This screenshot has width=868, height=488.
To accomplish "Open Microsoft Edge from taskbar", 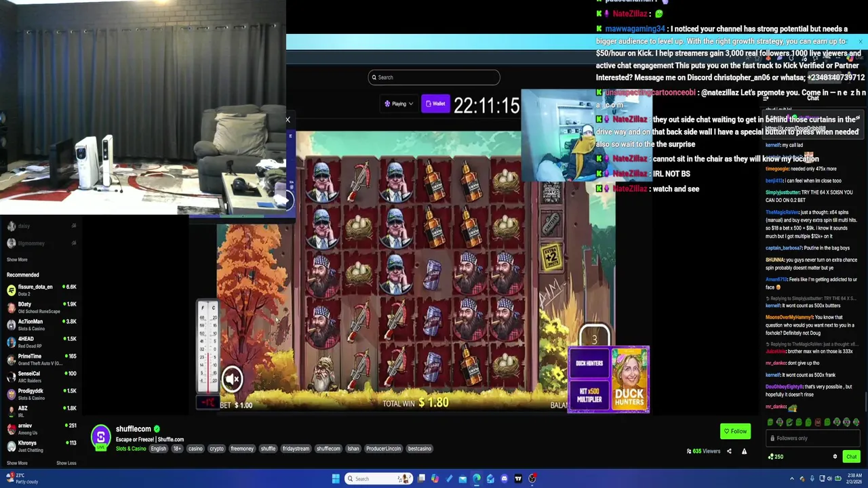I will click(x=476, y=479).
